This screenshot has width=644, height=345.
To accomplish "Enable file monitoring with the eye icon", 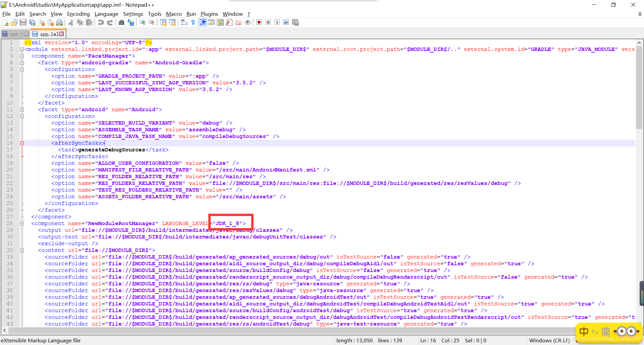I will (x=248, y=22).
